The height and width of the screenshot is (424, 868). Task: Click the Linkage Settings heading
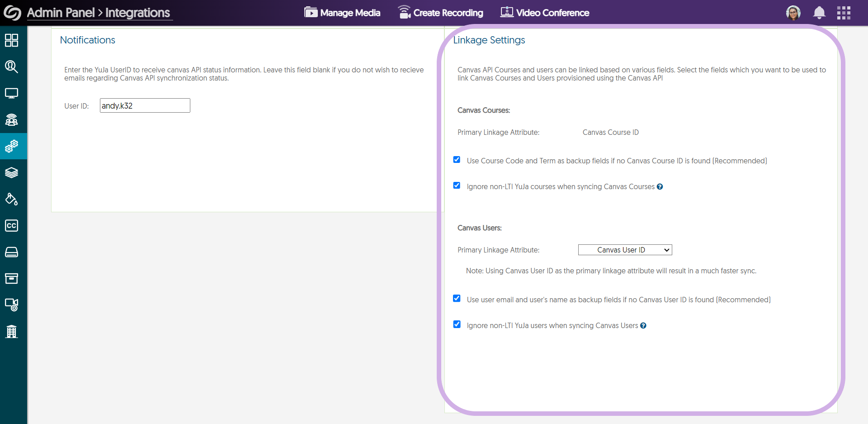pos(489,40)
